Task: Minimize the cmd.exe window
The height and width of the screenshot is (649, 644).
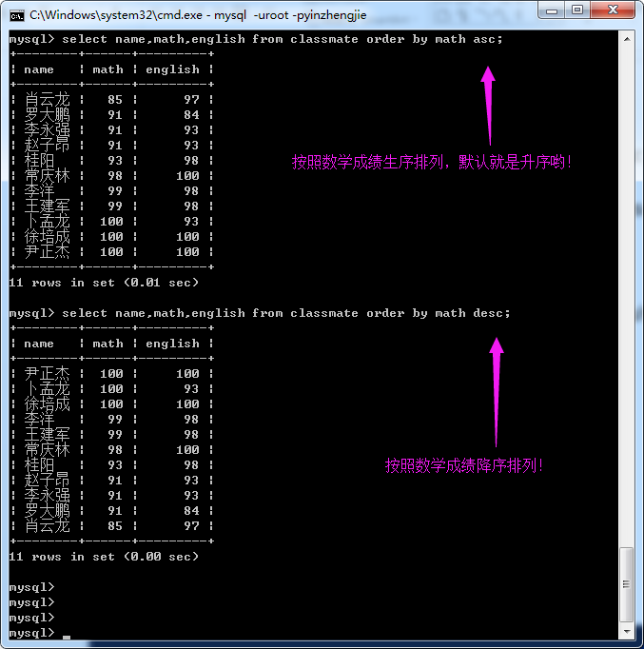Action: [552, 10]
